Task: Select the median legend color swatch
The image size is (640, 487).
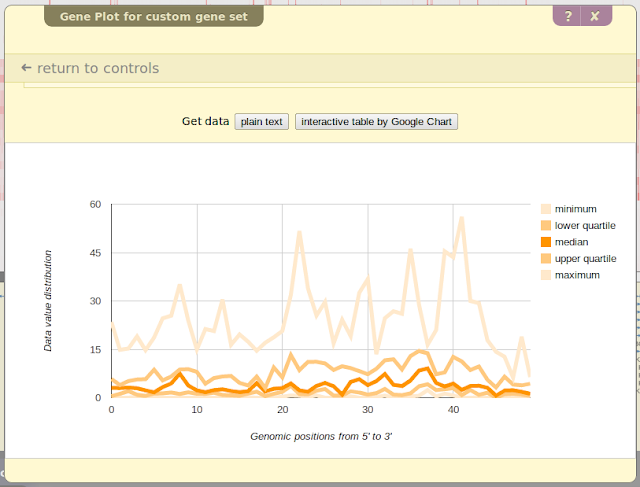Action: (545, 242)
